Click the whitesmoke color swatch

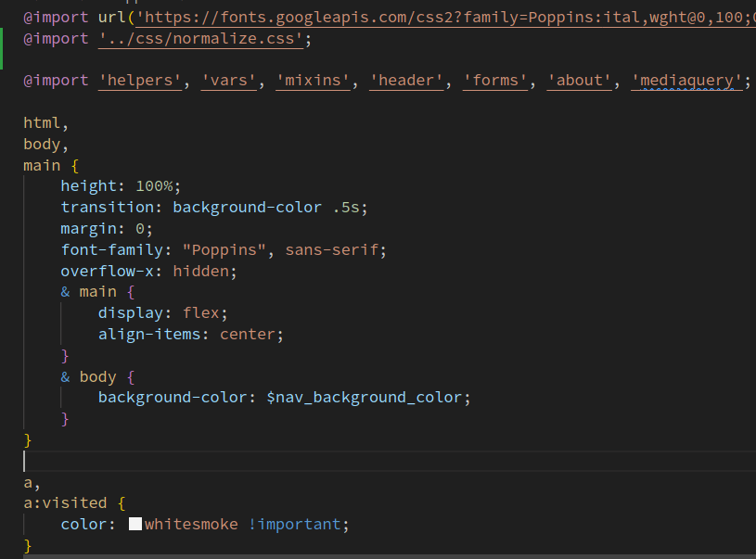click(135, 524)
